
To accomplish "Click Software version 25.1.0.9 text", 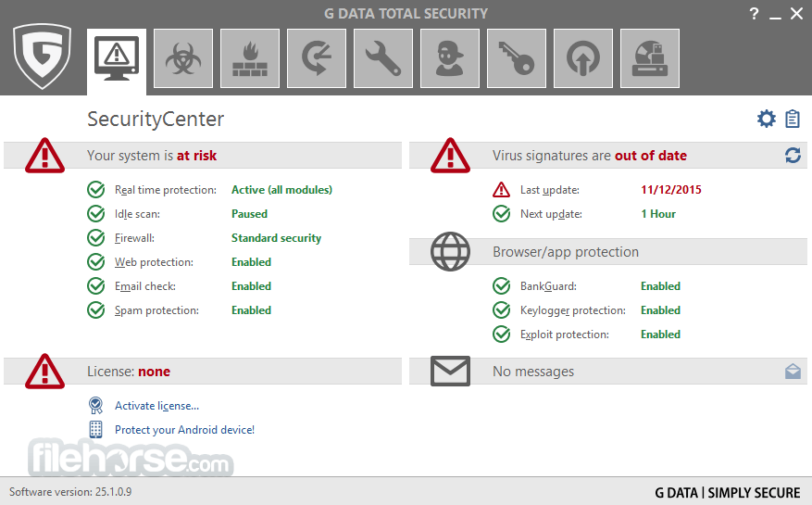I will click(70, 491).
